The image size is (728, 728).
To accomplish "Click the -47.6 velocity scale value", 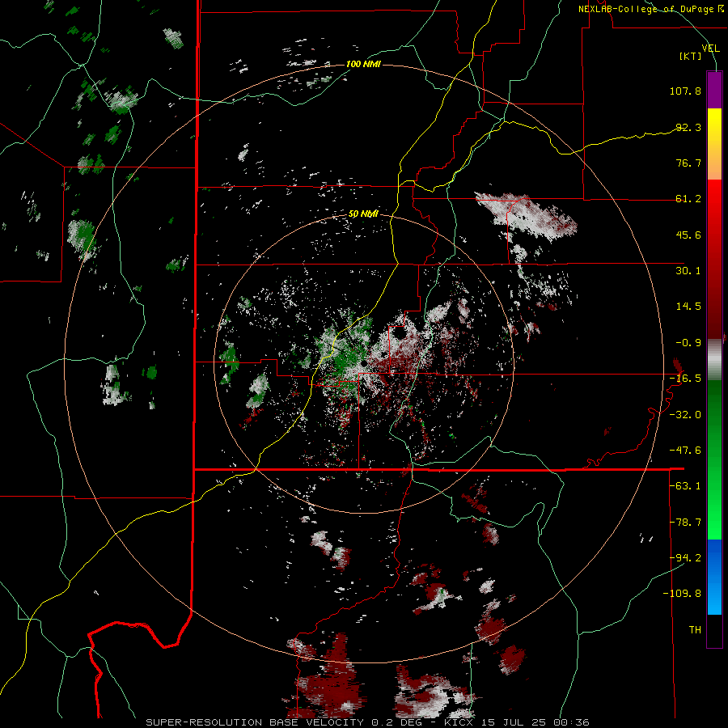I will [x=685, y=451].
